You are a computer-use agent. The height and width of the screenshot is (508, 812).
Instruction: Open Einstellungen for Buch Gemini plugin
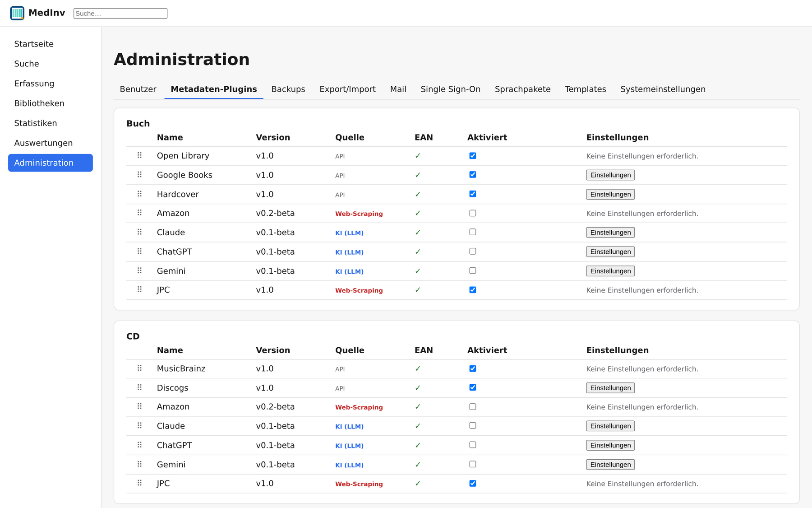pos(610,271)
